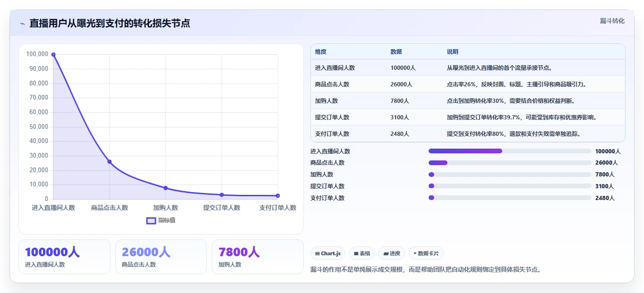This screenshot has width=644, height=293.
Task: Click 商品点击人数 in the table's 维度 column
Action: click(332, 84)
